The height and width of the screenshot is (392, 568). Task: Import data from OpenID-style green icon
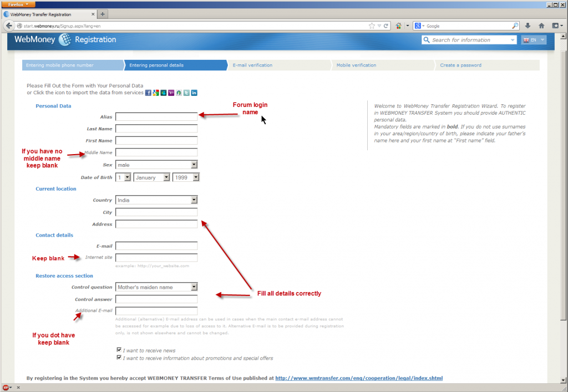(x=179, y=93)
